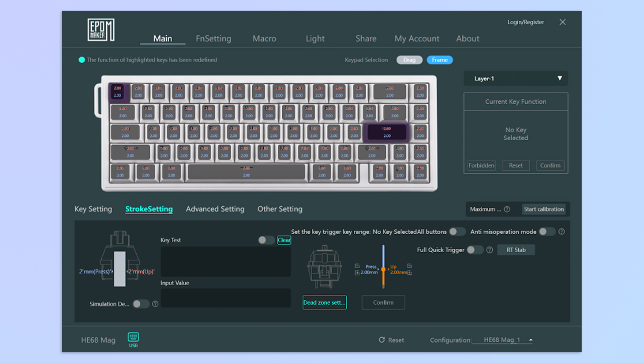Enable the Key Test toggle

click(266, 240)
